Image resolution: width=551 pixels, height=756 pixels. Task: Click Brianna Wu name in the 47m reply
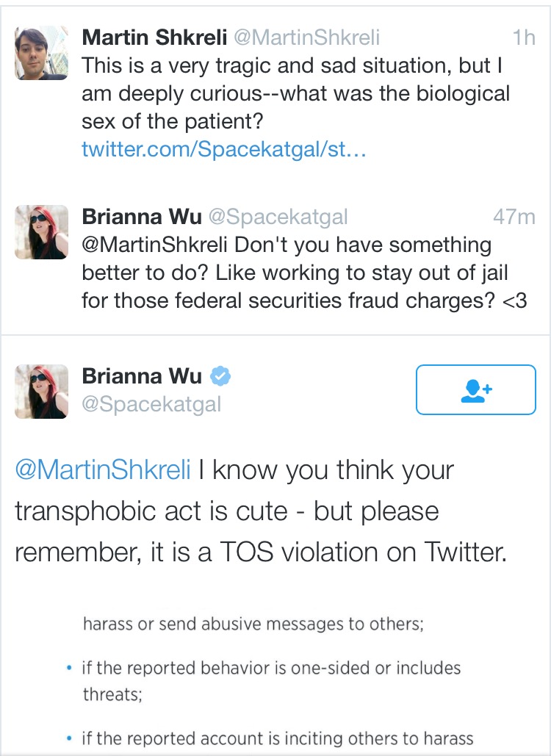(142, 217)
